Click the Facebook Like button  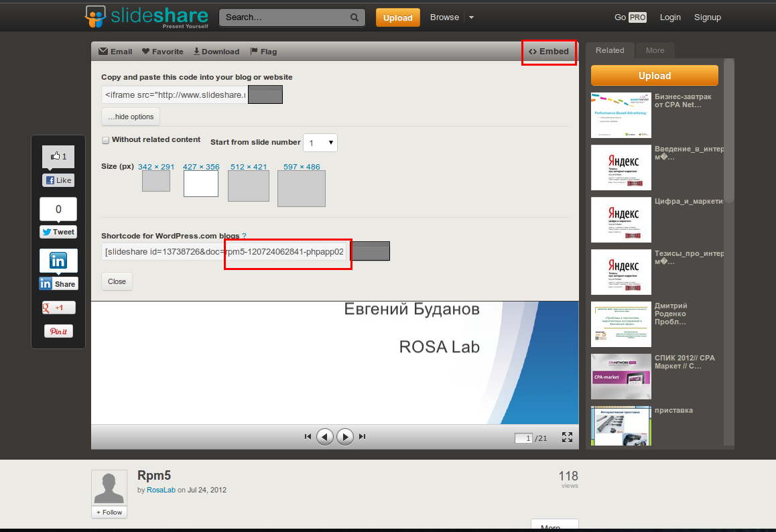click(58, 180)
